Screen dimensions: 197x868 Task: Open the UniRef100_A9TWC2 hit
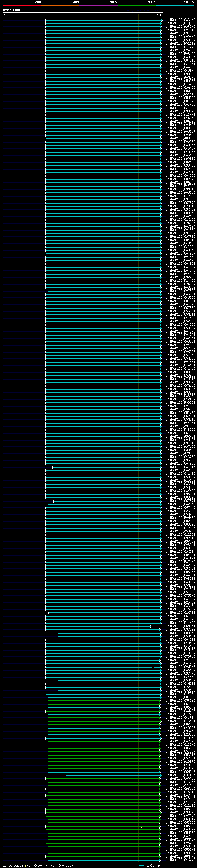(180, 426)
